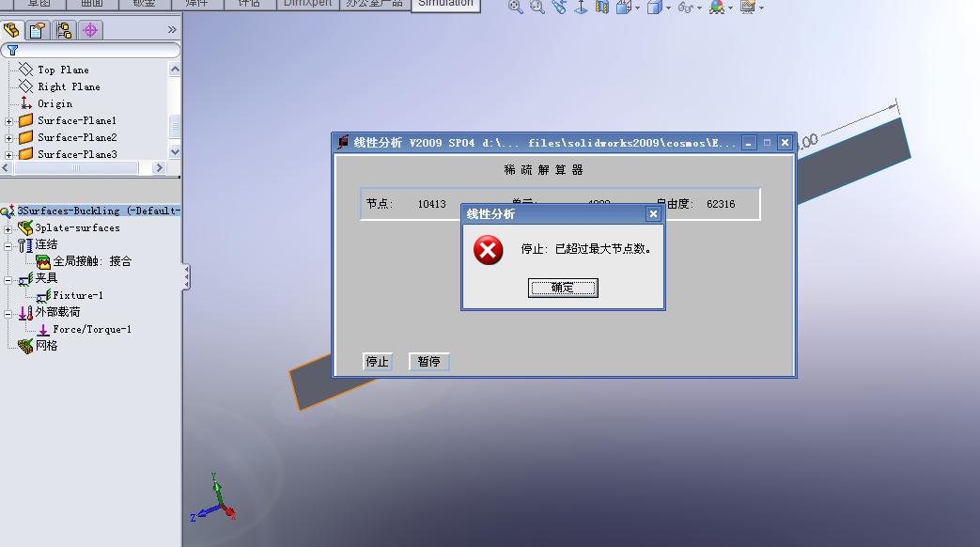Open the FeatureManager design tree tab

[12, 30]
